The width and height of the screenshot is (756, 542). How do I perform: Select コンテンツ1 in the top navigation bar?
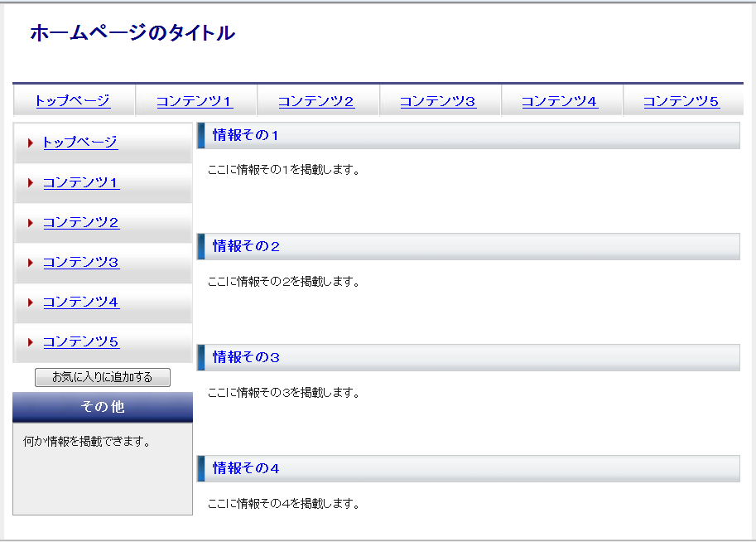pos(195,102)
